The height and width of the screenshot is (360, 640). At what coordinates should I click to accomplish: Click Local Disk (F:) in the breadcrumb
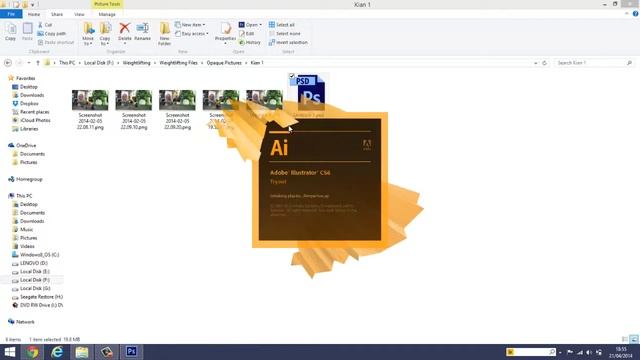tap(99, 63)
